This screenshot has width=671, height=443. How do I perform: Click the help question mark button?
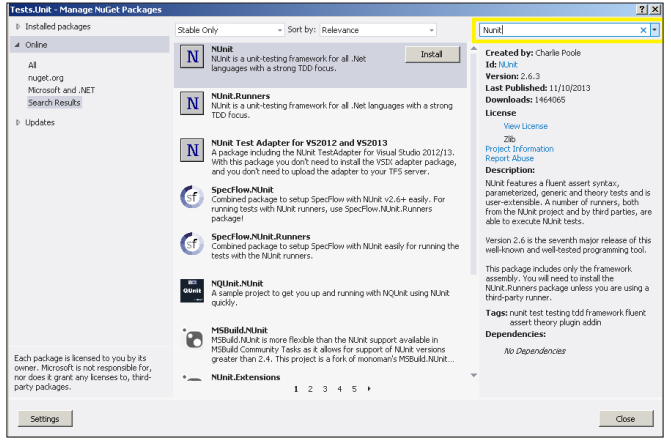[x=642, y=9]
